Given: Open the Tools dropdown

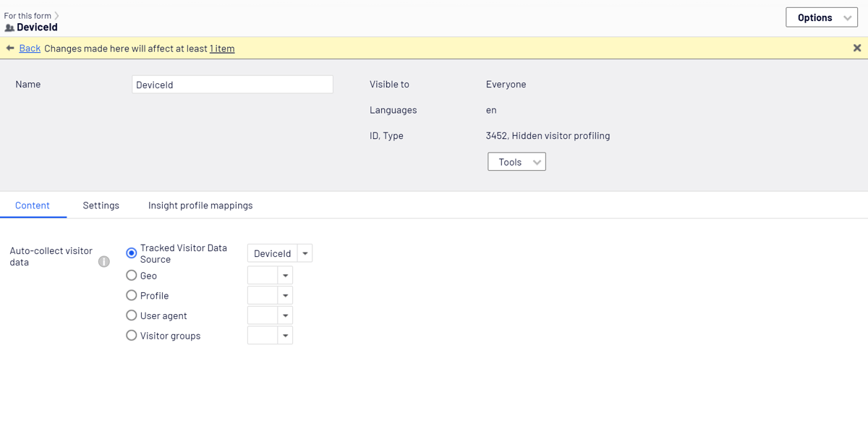Looking at the screenshot, I should click(516, 162).
